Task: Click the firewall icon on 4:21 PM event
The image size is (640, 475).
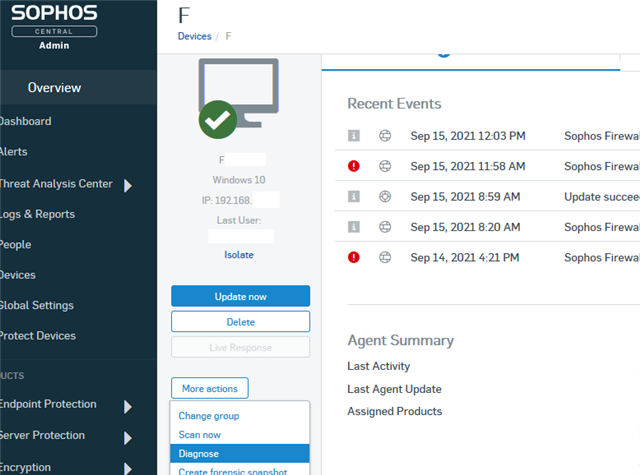Action: pyautogui.click(x=385, y=257)
